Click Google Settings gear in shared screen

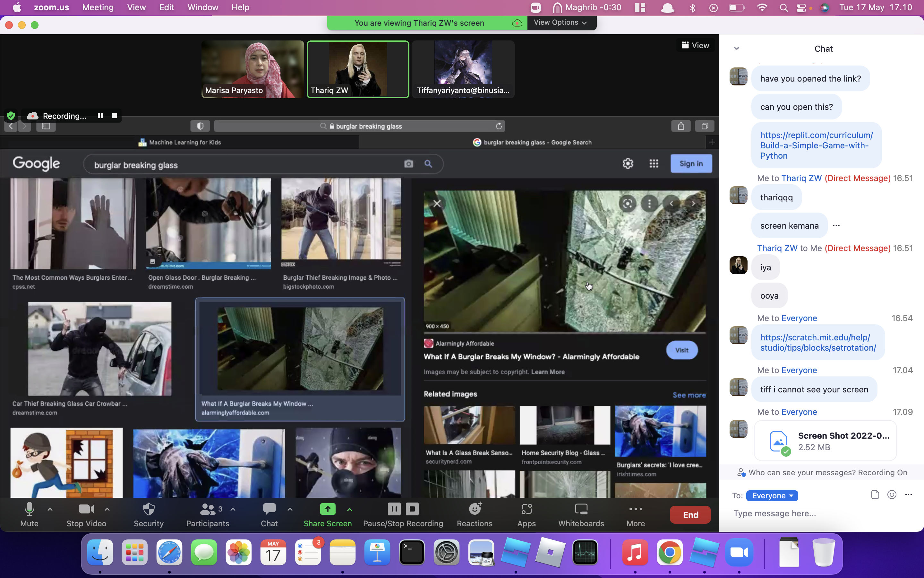click(x=628, y=164)
